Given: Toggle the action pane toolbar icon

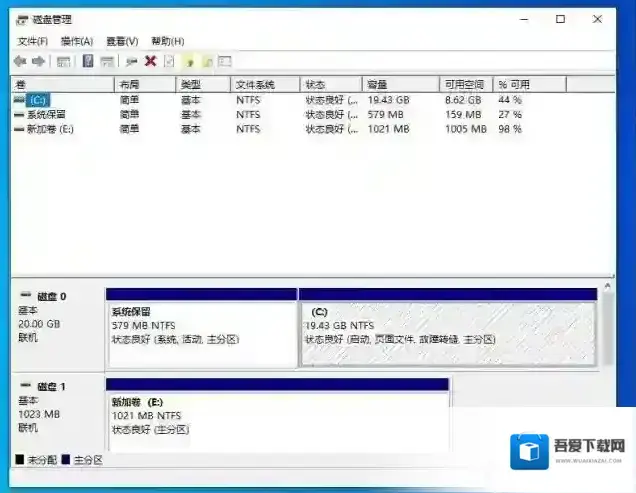Looking at the screenshot, I should click(x=107, y=62).
